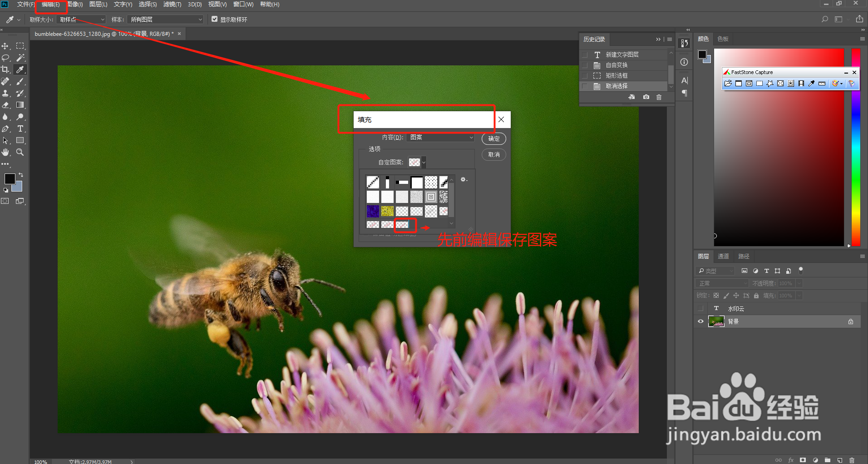This screenshot has height=464, width=868.
Task: Open Sample Size dropdown 取样点
Action: coord(81,20)
